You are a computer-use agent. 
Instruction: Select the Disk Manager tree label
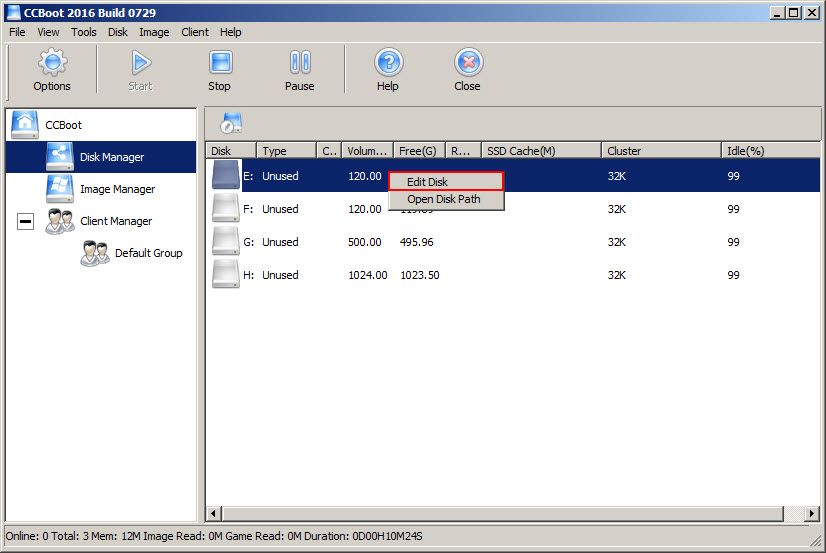(112, 157)
